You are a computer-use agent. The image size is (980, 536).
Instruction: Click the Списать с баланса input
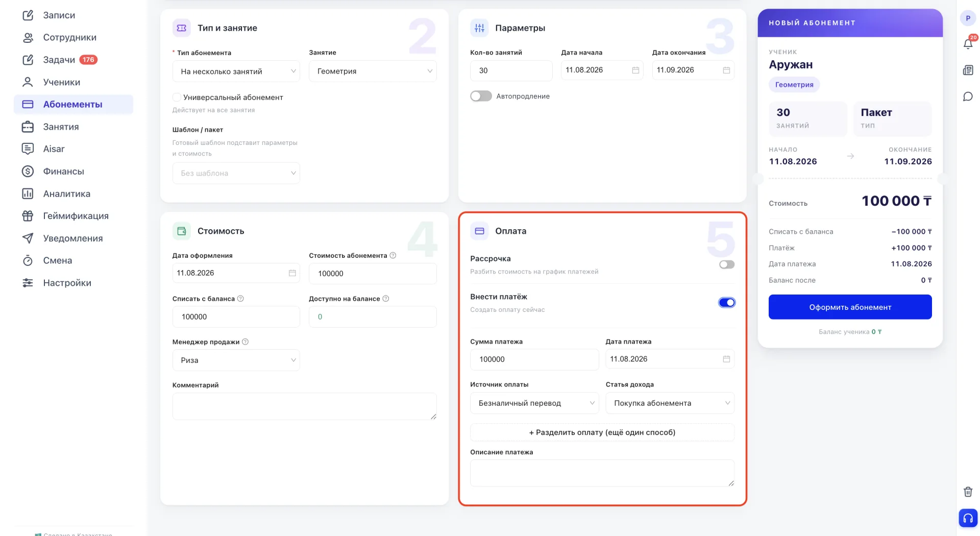coord(236,317)
